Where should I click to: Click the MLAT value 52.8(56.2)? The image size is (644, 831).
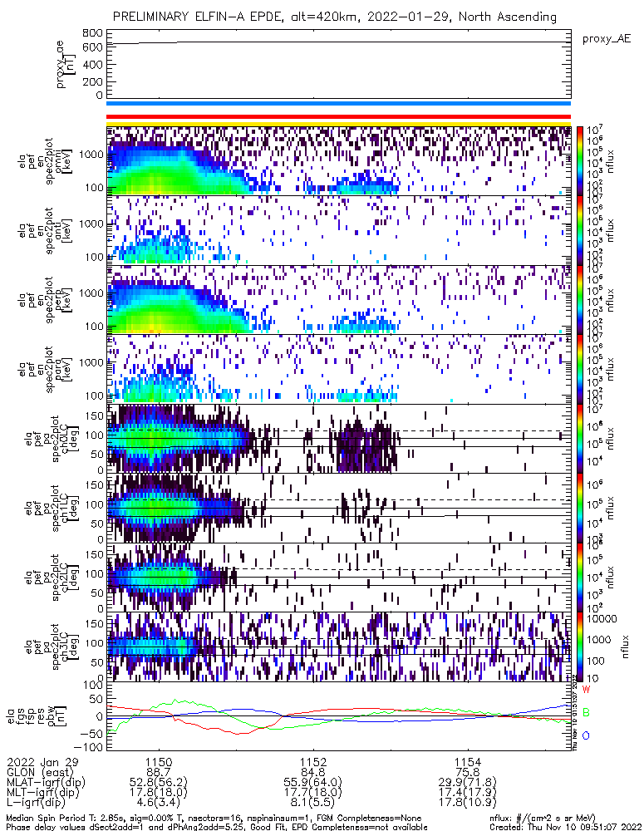pos(159,782)
